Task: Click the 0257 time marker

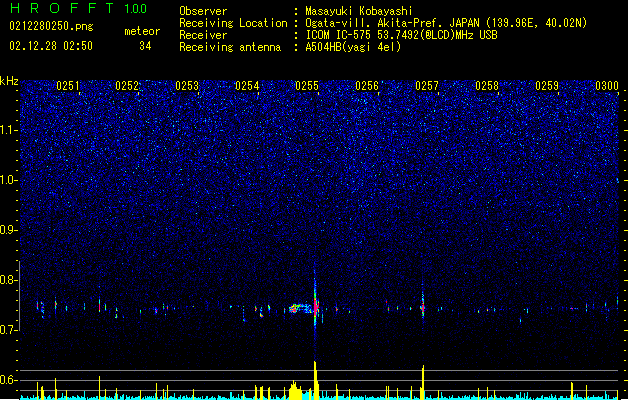Action: tap(427, 86)
